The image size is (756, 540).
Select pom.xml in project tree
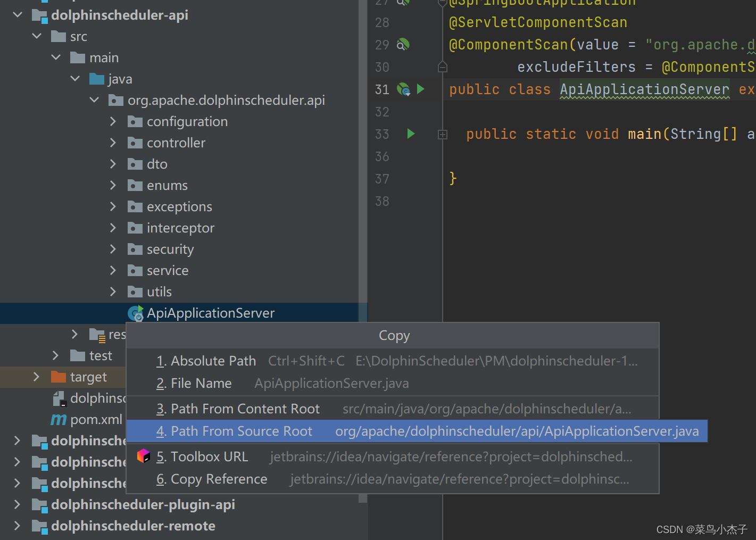96,419
